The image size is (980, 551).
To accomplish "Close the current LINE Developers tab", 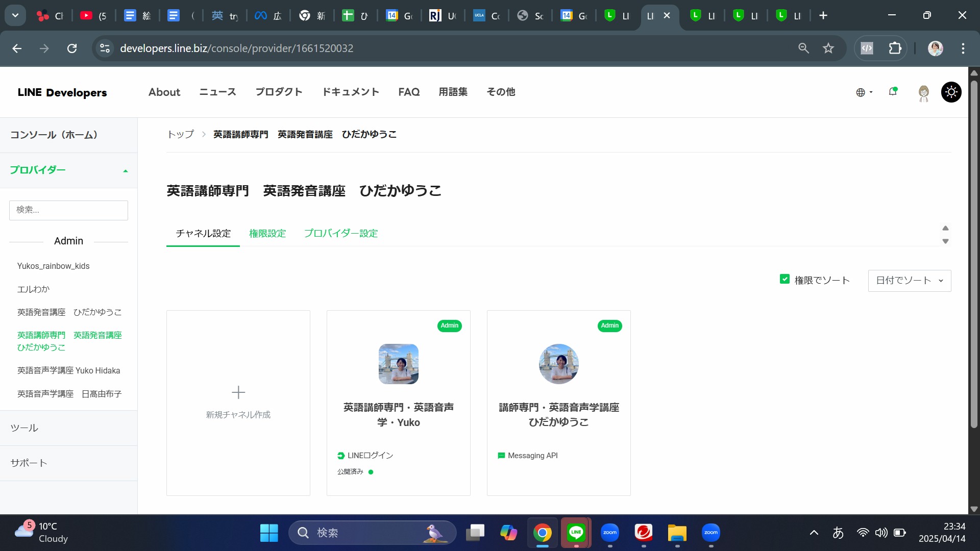I will pyautogui.click(x=667, y=16).
